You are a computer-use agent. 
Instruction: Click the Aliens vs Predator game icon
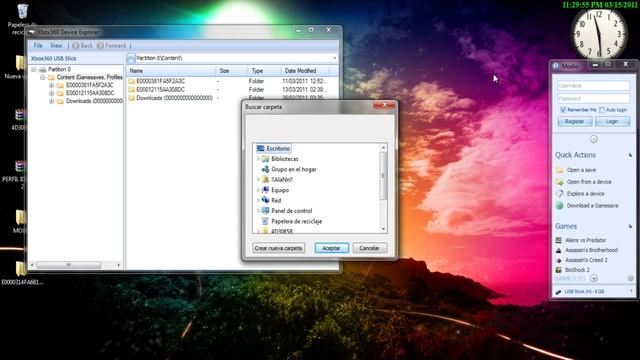coord(559,240)
